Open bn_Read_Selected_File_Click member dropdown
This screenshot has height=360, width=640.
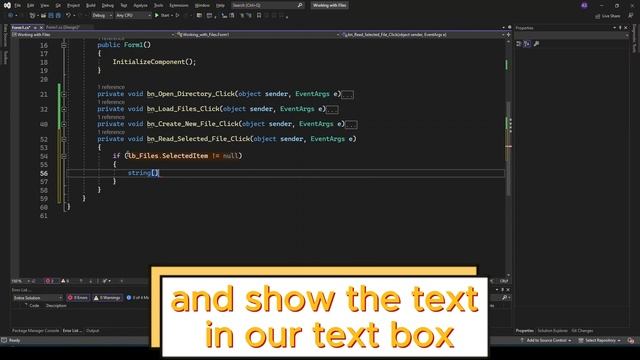click(423, 35)
